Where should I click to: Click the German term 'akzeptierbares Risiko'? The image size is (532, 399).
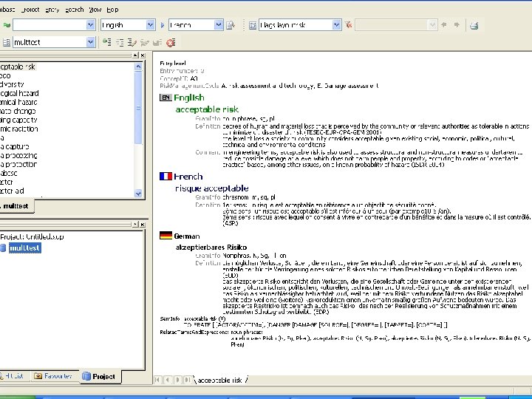point(211,247)
